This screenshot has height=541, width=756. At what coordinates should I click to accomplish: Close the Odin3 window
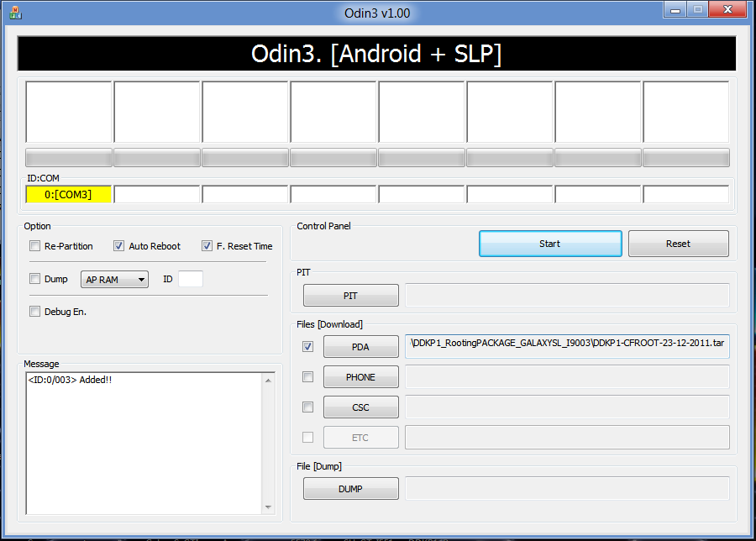click(728, 9)
